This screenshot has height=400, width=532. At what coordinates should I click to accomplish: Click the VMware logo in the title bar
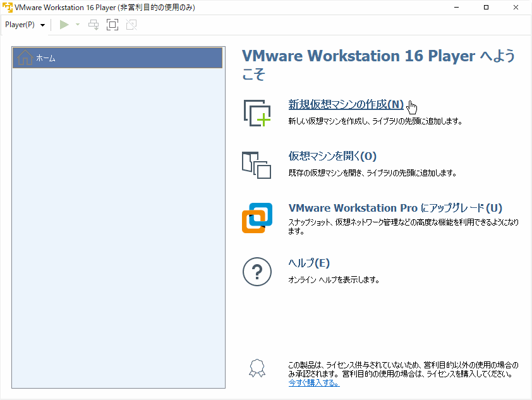tap(8, 7)
